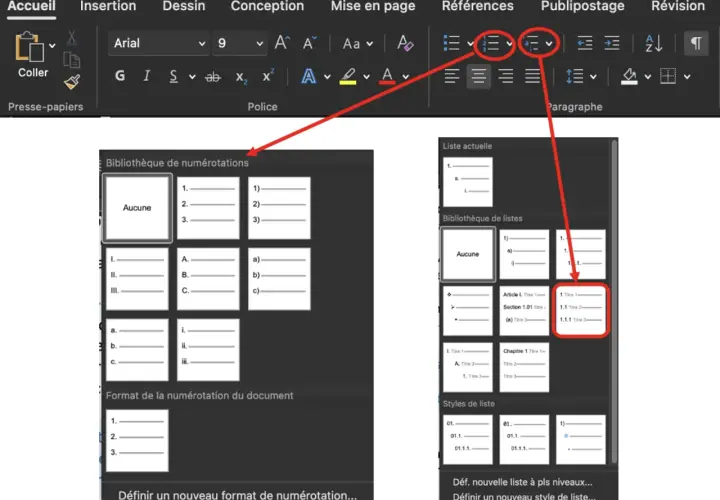Center align the text
This screenshot has height=500, width=720.
point(478,76)
